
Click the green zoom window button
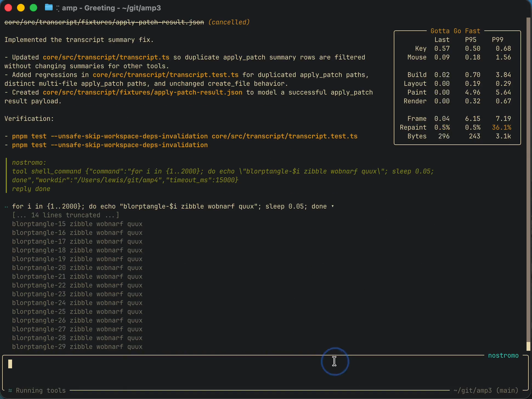click(x=33, y=8)
